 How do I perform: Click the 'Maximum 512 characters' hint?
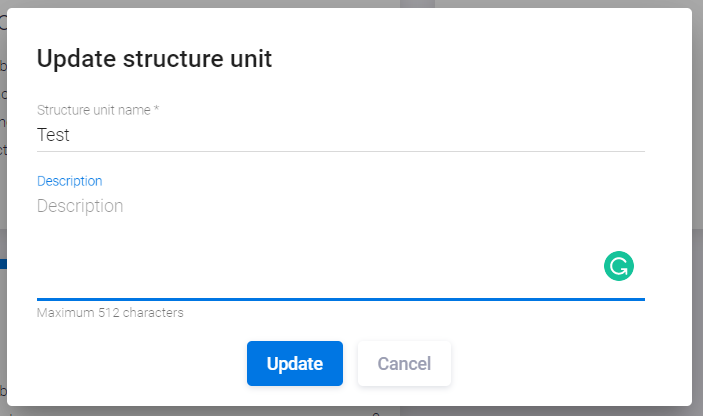(110, 313)
